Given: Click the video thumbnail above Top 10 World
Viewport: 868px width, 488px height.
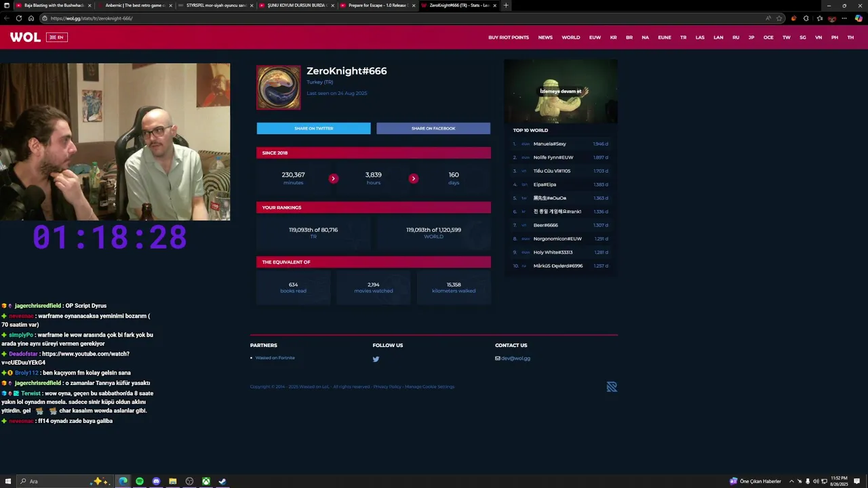Looking at the screenshot, I should pyautogui.click(x=561, y=91).
